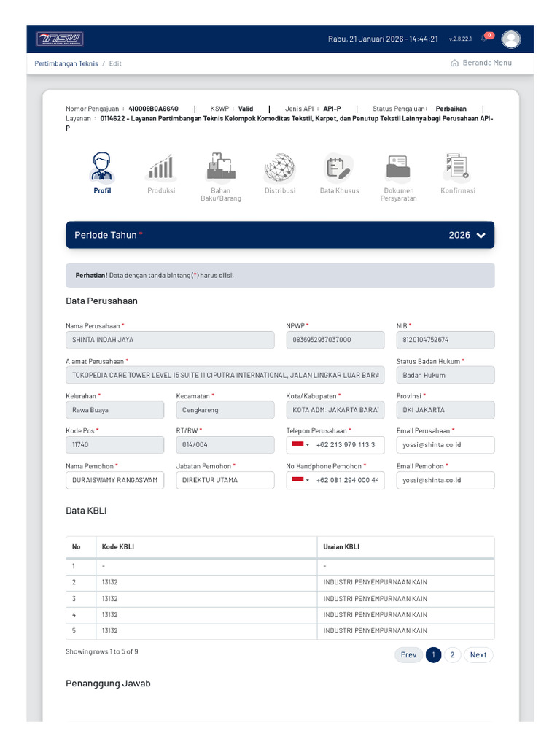Screen dimensions: 560x747
Task: Click the INSW logo in header
Action: tap(60, 39)
